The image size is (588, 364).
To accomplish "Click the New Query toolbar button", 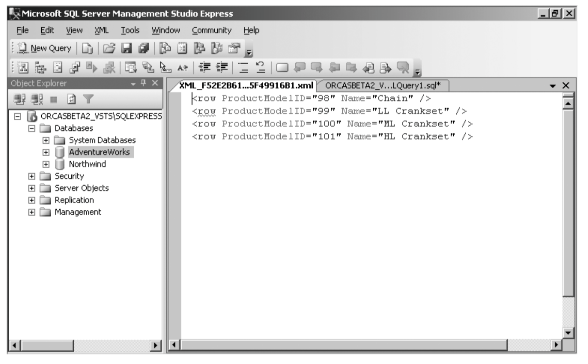I will tap(46, 48).
